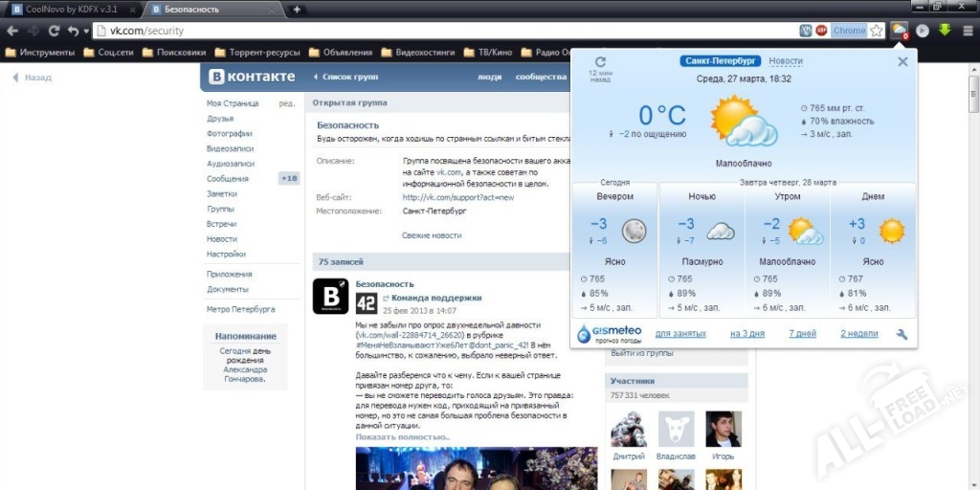Refresh the Gismeteo weather popup data
This screenshot has height=490, width=980.
pyautogui.click(x=600, y=62)
